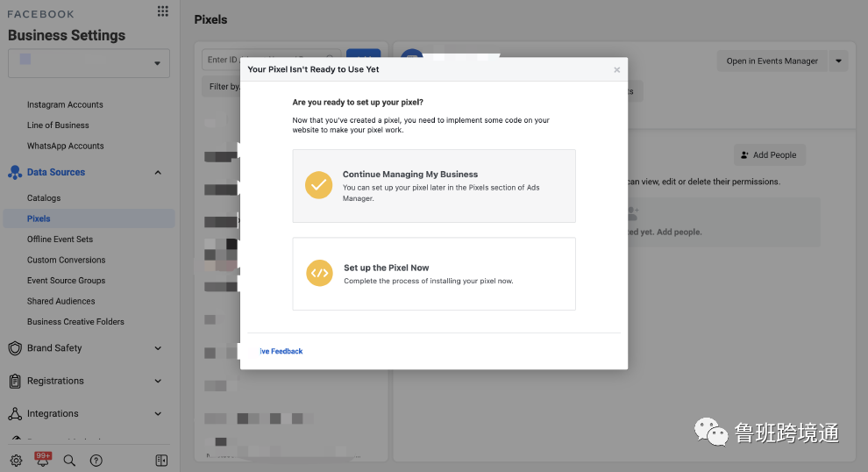Click the Data Sources icon

coord(15,172)
